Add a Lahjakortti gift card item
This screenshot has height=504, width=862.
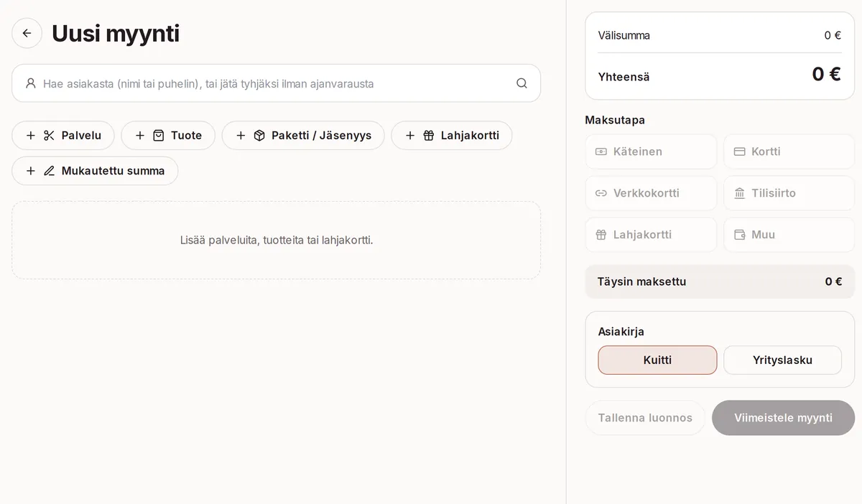pos(451,135)
